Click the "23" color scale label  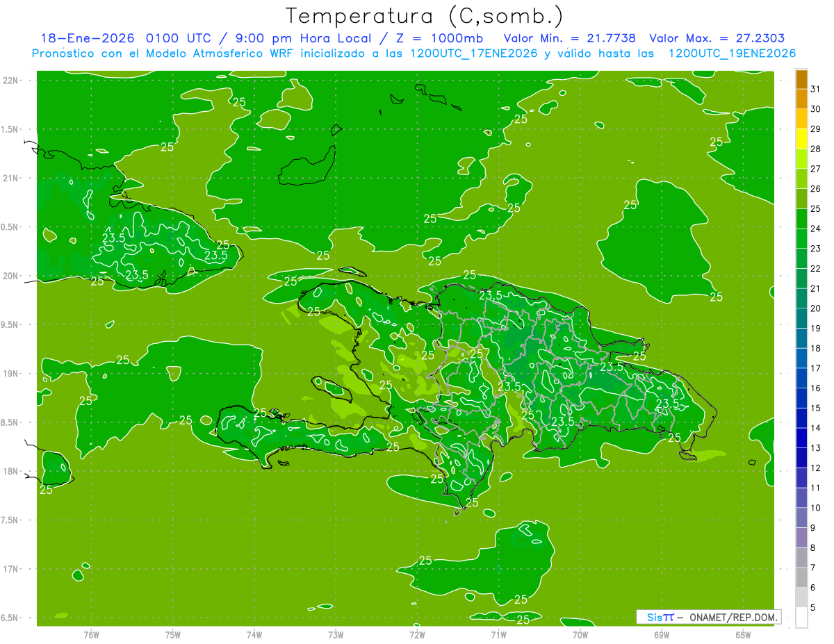pyautogui.click(x=815, y=249)
